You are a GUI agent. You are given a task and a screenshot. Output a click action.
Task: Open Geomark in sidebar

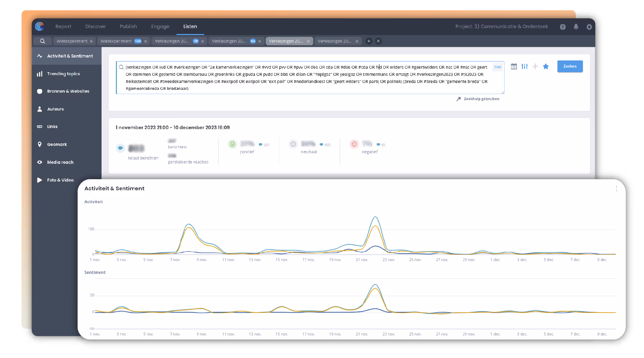click(67, 144)
